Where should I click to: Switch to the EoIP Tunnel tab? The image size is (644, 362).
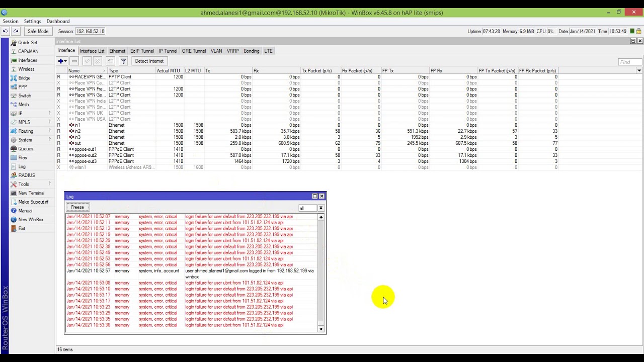click(142, 51)
